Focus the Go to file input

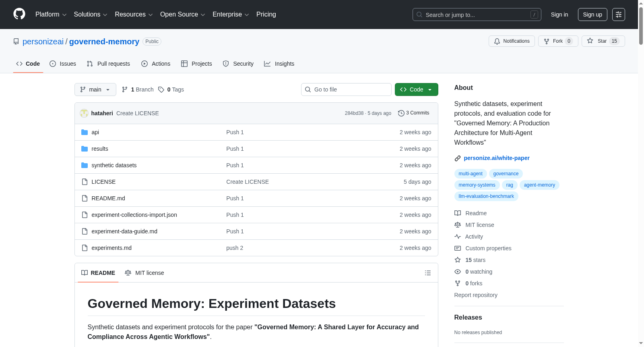click(x=346, y=89)
